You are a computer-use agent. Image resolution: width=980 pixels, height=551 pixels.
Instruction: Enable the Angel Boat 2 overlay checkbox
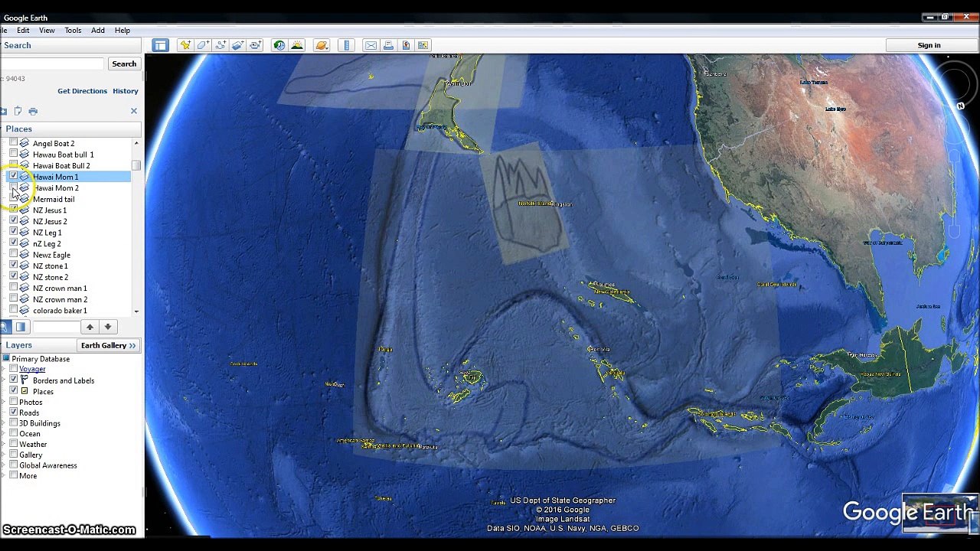point(13,143)
